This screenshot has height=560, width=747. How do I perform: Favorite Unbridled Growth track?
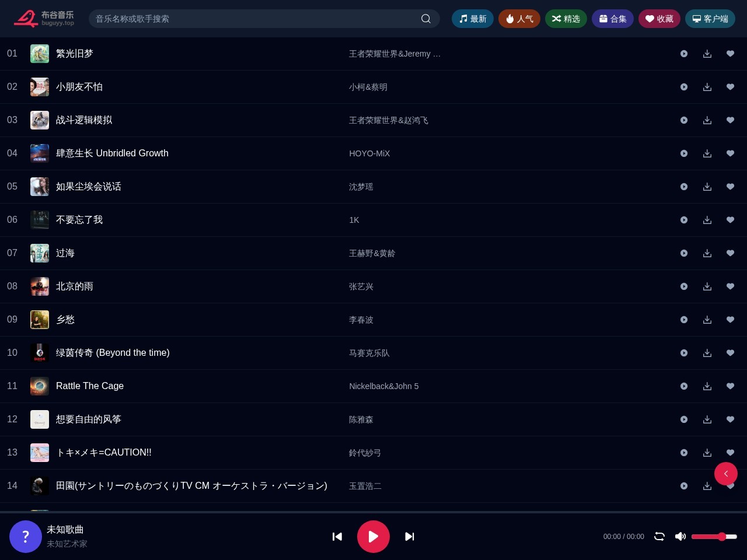730,153
